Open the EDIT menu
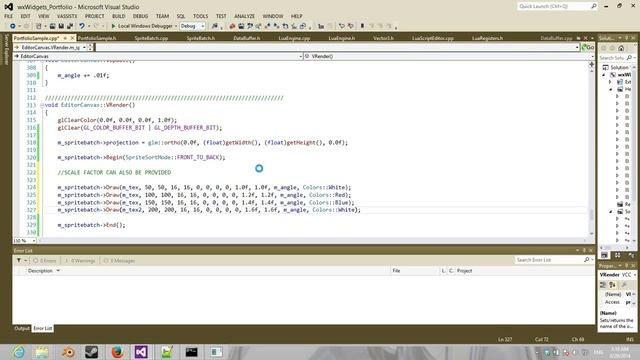 pyautogui.click(x=25, y=16)
